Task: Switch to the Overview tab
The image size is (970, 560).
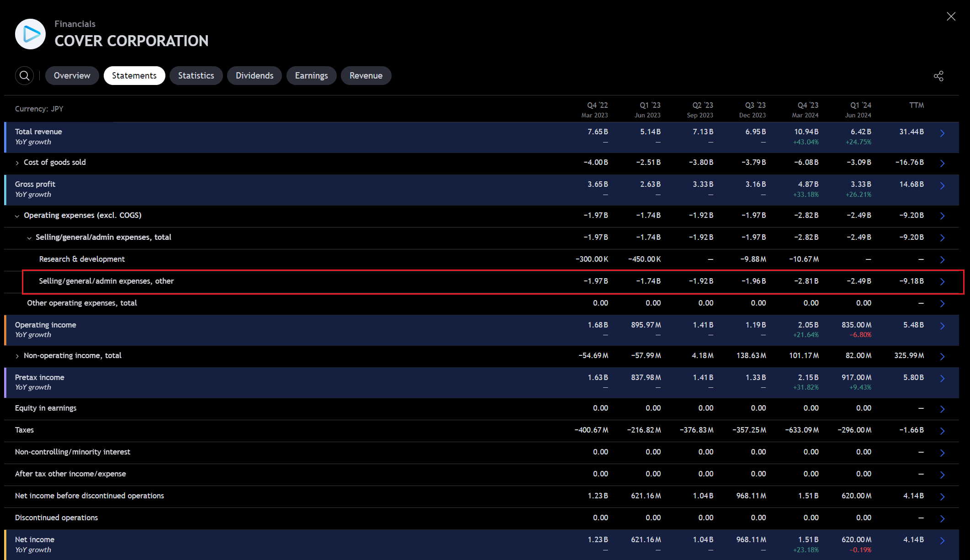Action: point(72,75)
